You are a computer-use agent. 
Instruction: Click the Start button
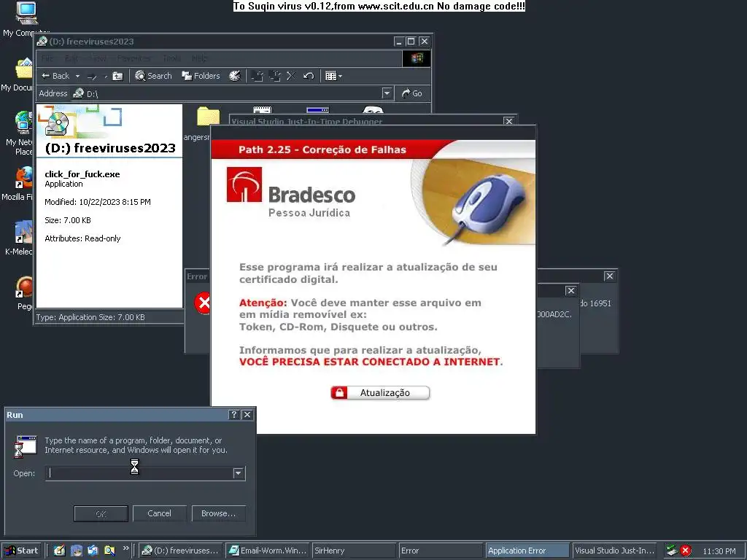pyautogui.click(x=21, y=551)
